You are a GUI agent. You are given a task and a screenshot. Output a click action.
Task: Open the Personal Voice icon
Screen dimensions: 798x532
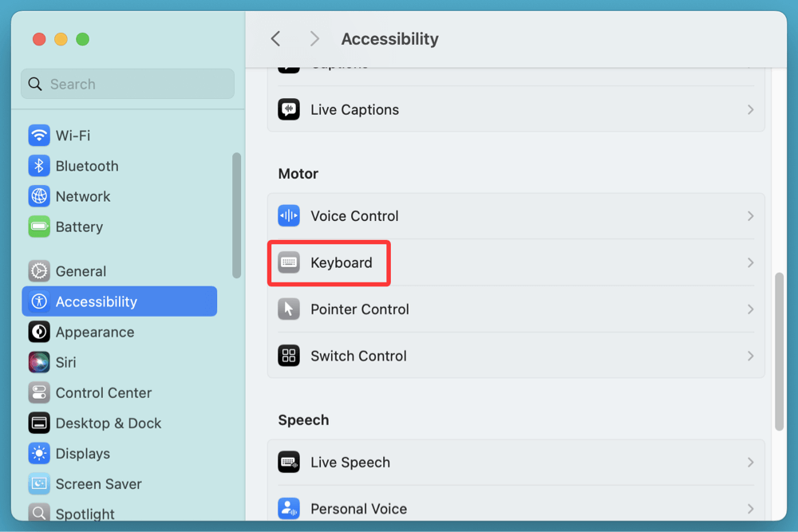(288, 509)
